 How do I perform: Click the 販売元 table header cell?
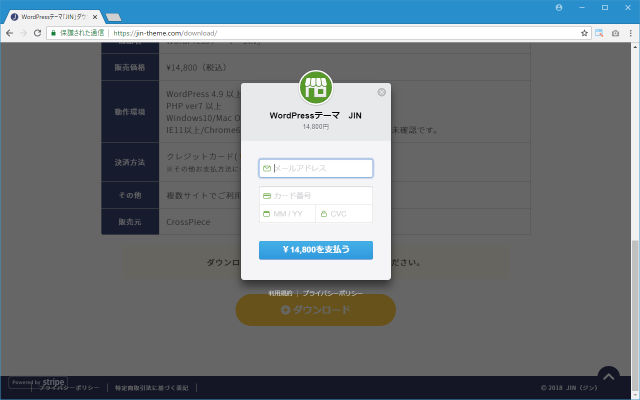[x=130, y=222]
